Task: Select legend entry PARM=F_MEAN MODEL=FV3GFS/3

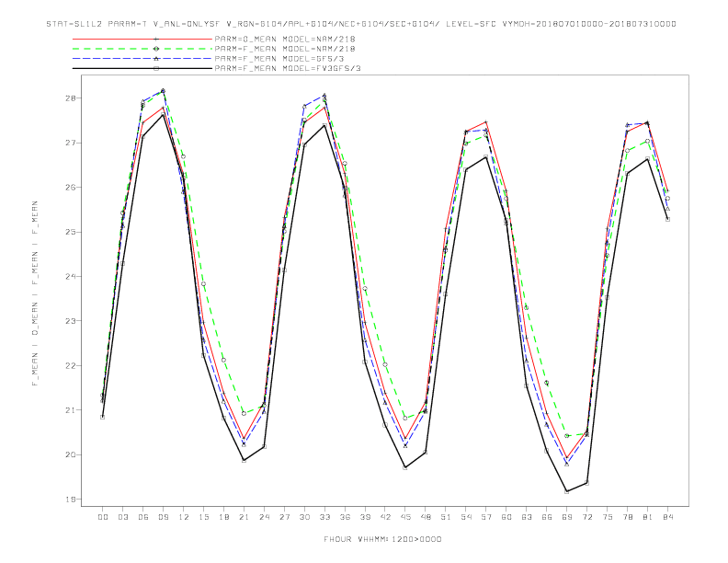Action: pyautogui.click(x=288, y=68)
